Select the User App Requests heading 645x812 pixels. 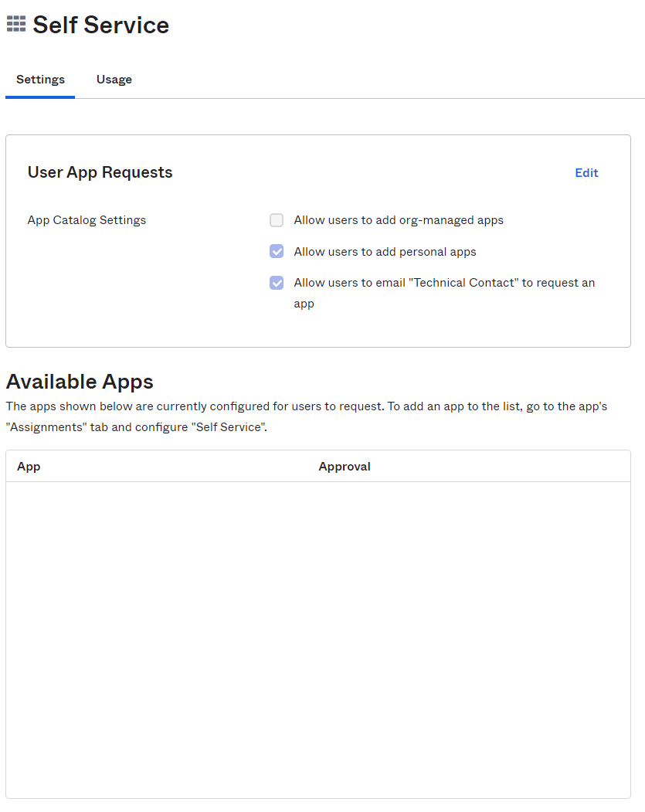tap(100, 172)
